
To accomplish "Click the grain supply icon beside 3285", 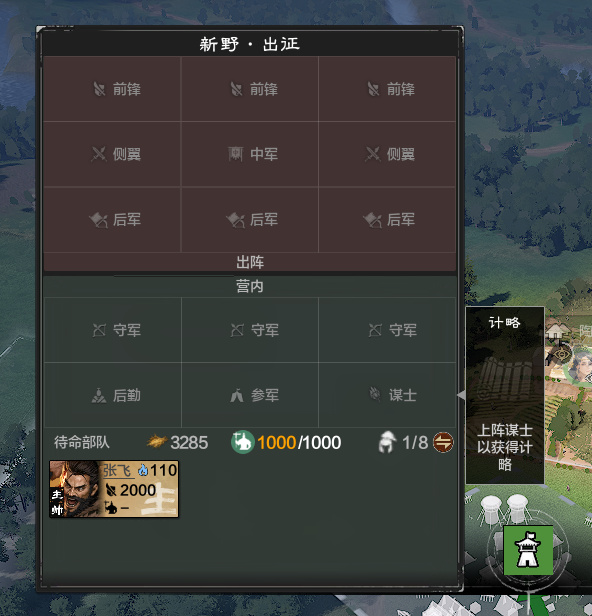I will click(157, 442).
